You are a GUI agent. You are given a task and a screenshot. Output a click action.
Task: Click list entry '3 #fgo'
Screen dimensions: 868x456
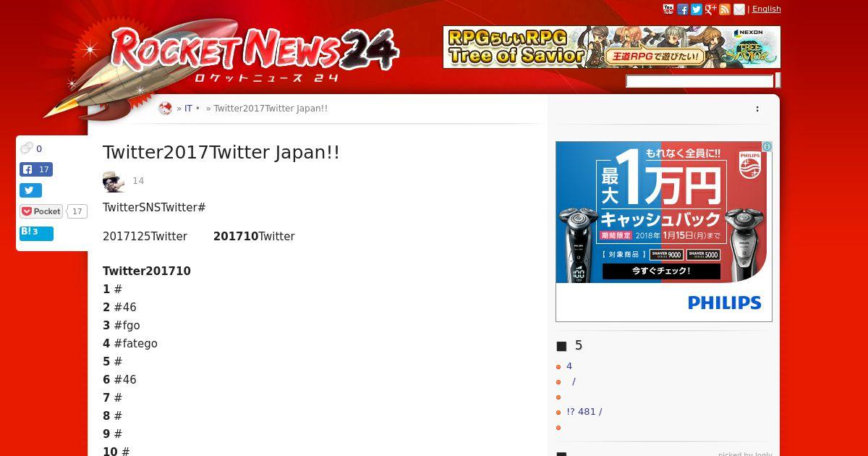click(x=122, y=326)
